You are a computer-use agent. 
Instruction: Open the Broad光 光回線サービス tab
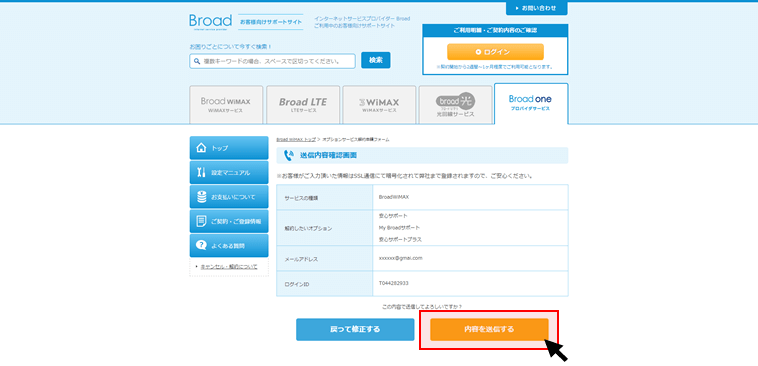pyautogui.click(x=455, y=105)
